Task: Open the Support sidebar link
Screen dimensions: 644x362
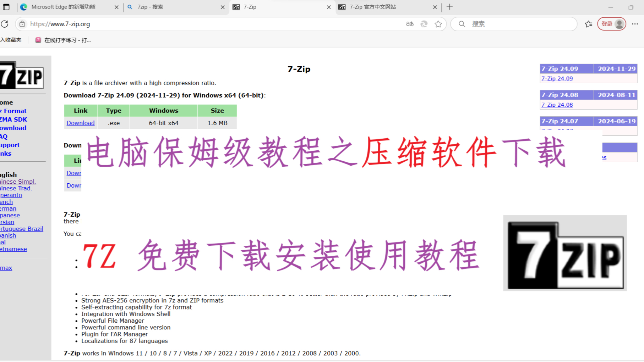Action: [10, 145]
